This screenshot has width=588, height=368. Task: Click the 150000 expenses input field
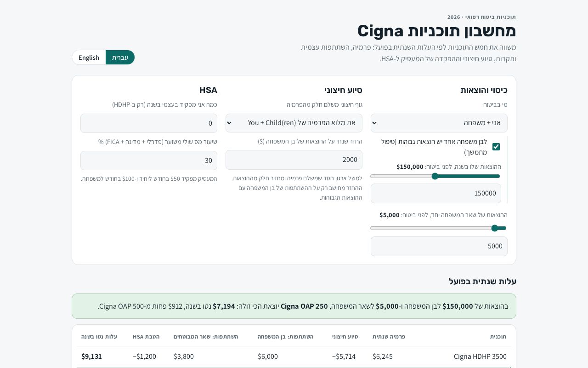436,193
